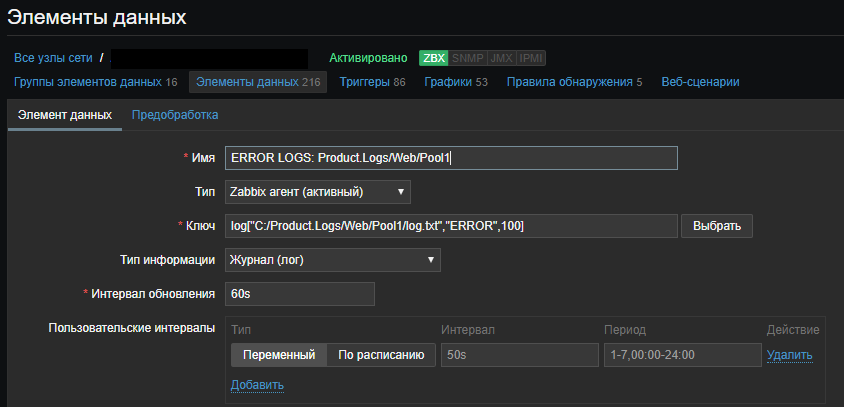Focus the 'Имя' name input field
The image size is (844, 407).
[451, 158]
